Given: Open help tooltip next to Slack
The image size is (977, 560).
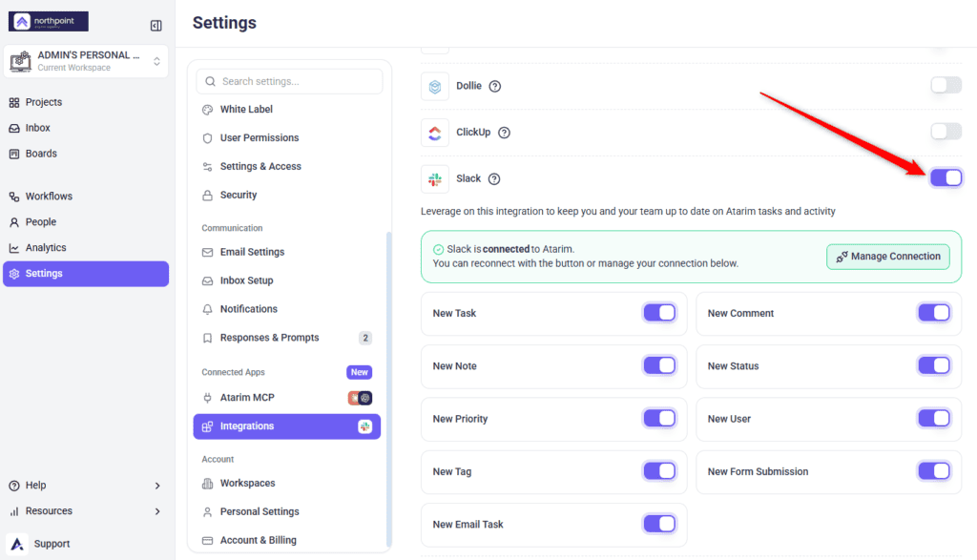Looking at the screenshot, I should [x=494, y=178].
